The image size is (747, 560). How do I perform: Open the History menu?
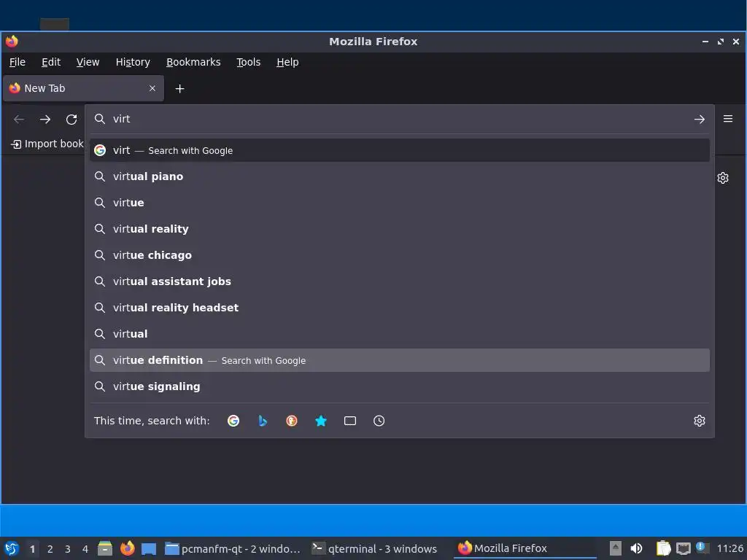click(133, 62)
